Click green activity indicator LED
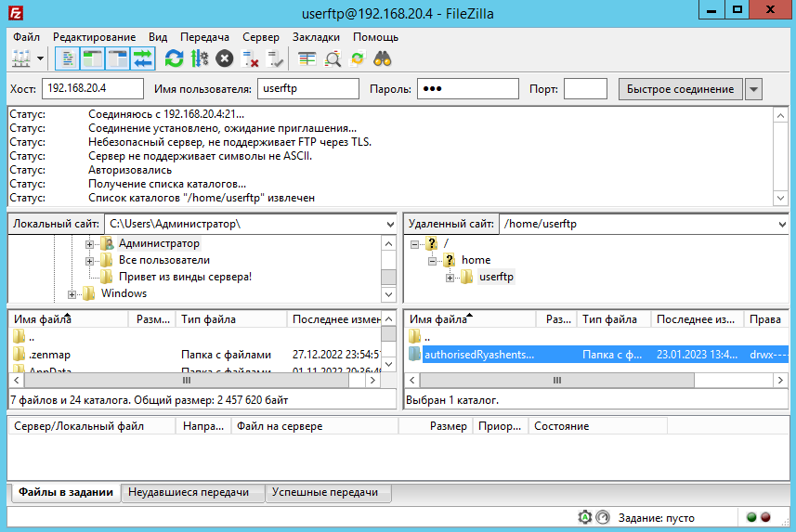 (x=751, y=517)
